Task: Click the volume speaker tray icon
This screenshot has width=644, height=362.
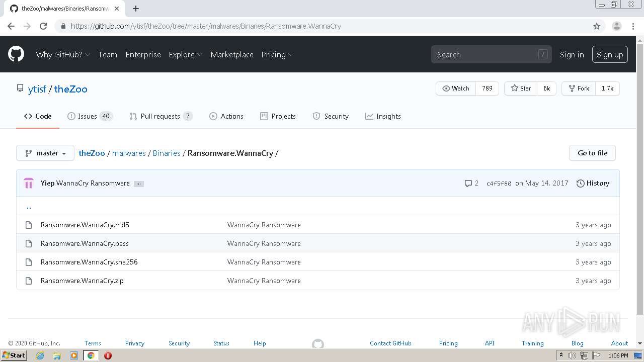Action: pos(572,355)
